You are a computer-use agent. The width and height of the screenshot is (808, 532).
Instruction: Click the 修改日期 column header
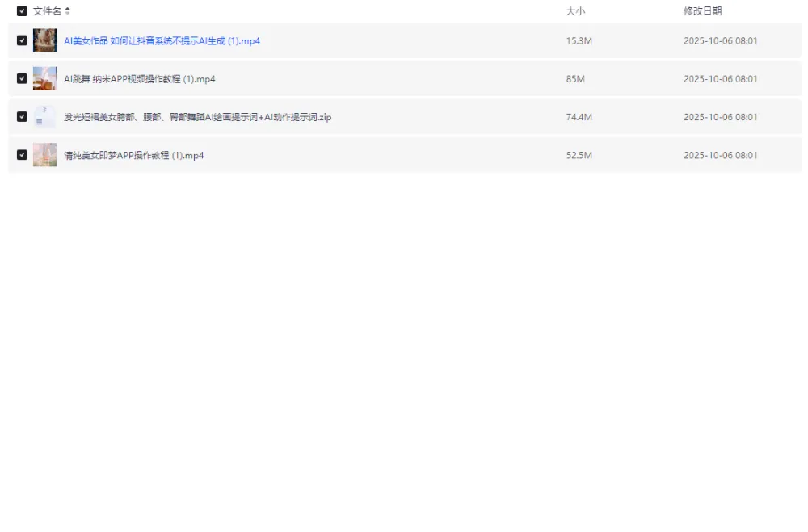pyautogui.click(x=702, y=11)
